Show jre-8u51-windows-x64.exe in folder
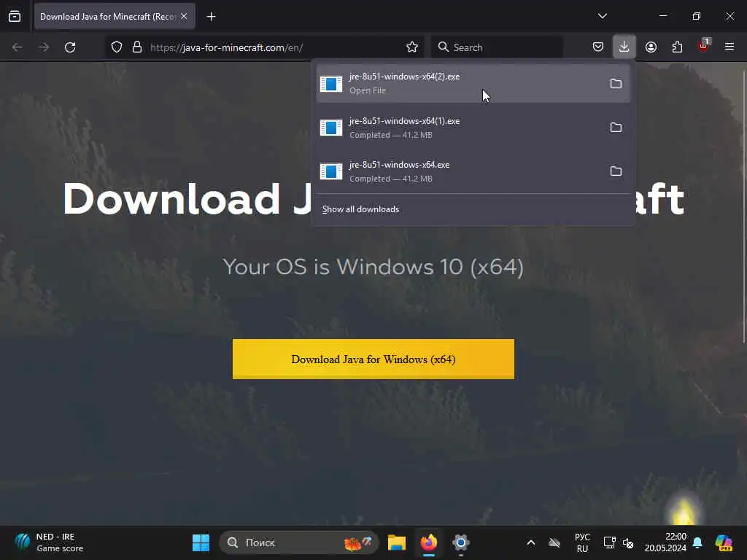747x560 pixels. [x=616, y=171]
